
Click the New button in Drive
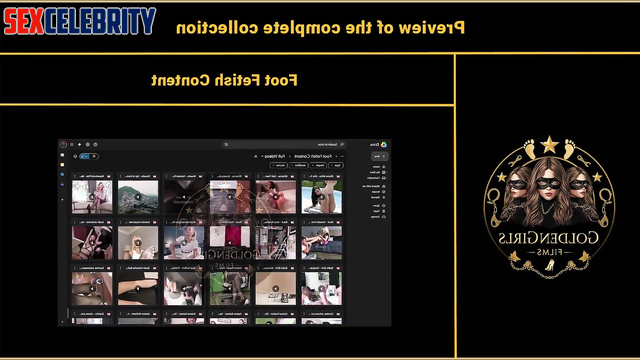(380, 156)
